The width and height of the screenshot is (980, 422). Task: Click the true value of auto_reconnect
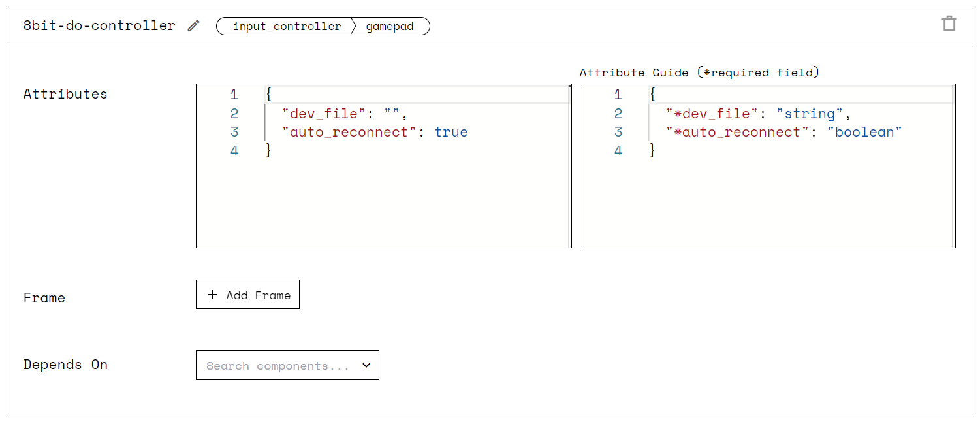click(x=451, y=132)
